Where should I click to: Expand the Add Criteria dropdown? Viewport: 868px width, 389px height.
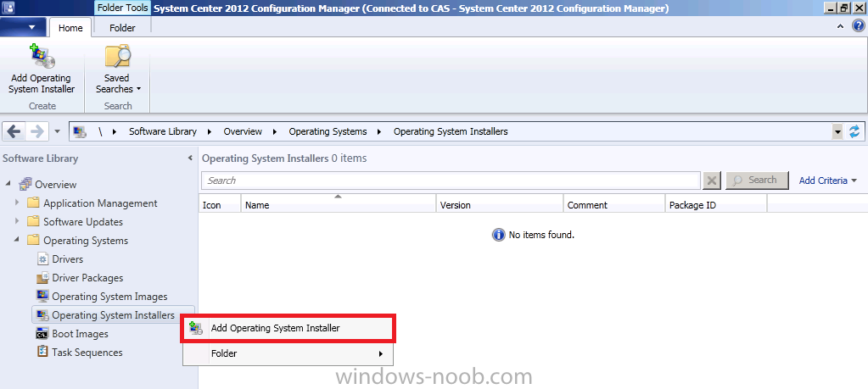[x=827, y=181]
